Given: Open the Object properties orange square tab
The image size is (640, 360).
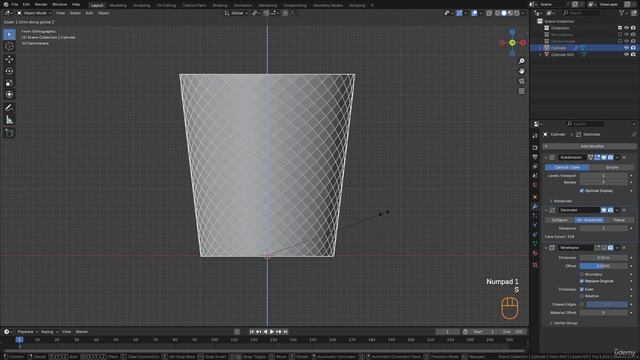Looking at the screenshot, I should (535, 197).
